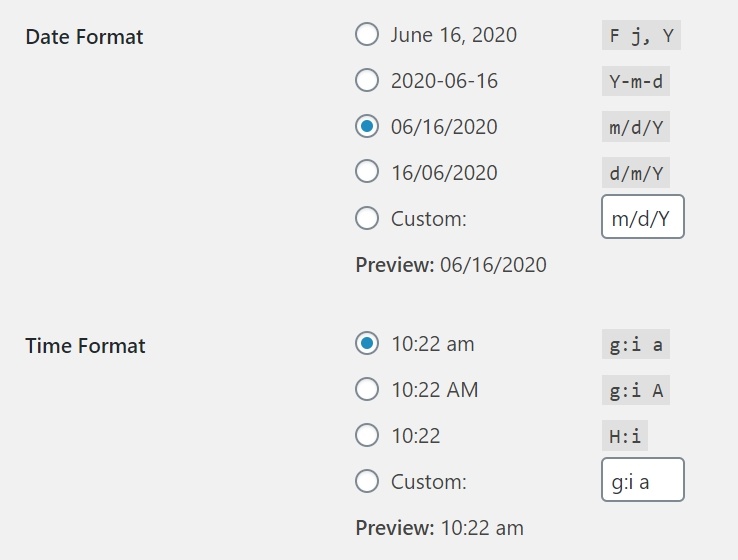Click the date Preview text 06/16/2020

click(x=493, y=265)
